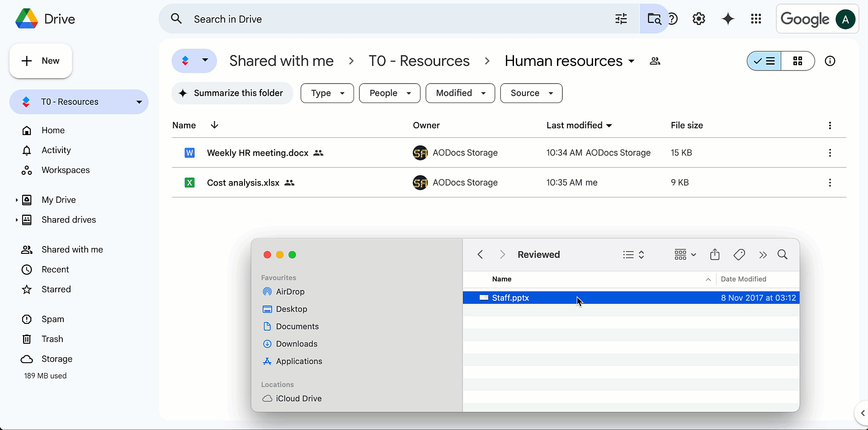The height and width of the screenshot is (430, 868).
Task: Open side panel collapse arrow
Action: pyautogui.click(x=862, y=413)
